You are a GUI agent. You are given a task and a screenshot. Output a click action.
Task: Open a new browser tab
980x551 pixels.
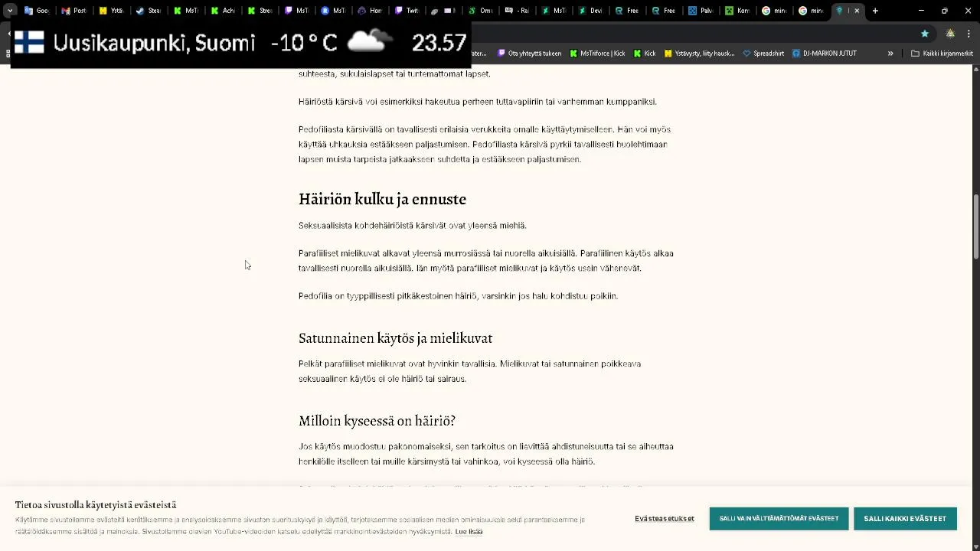[875, 11]
